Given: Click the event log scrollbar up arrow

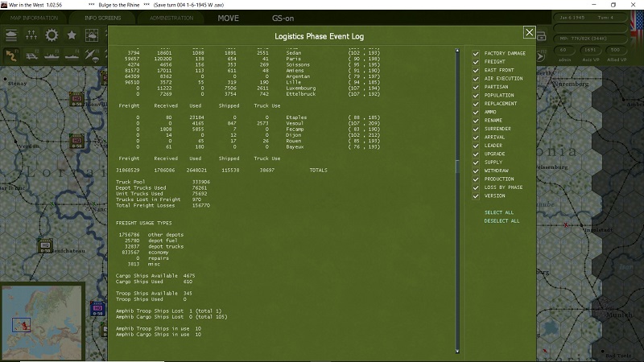Looking at the screenshot, I should point(457,51).
